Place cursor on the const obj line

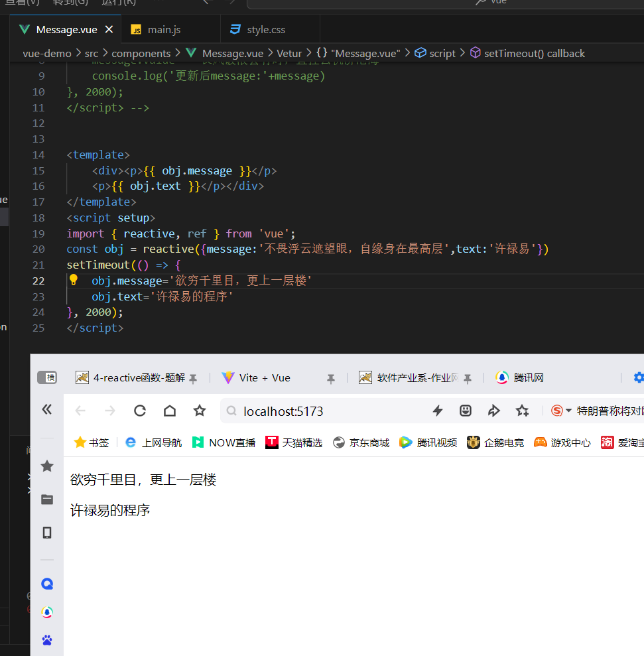pyautogui.click(x=308, y=249)
